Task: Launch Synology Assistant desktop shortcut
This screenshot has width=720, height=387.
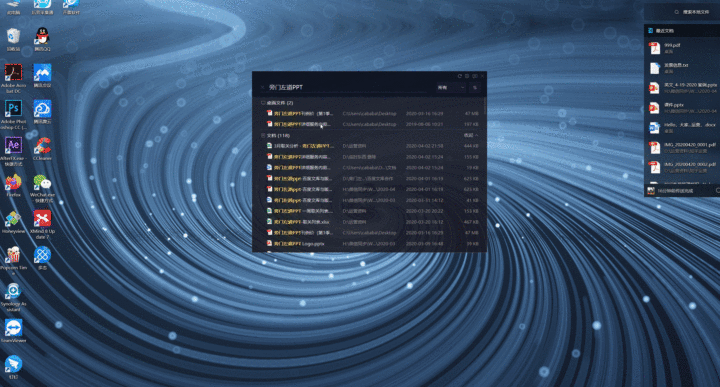Action: click(13, 297)
